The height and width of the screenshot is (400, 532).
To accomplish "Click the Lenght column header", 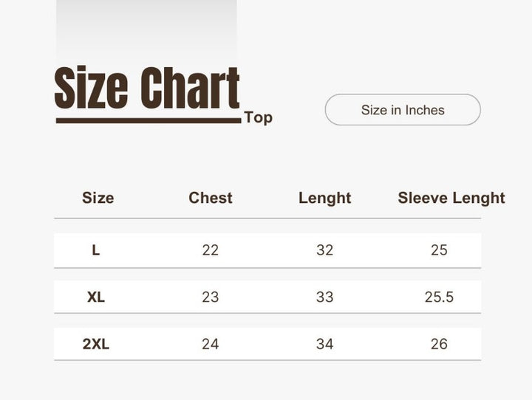I will (324, 198).
